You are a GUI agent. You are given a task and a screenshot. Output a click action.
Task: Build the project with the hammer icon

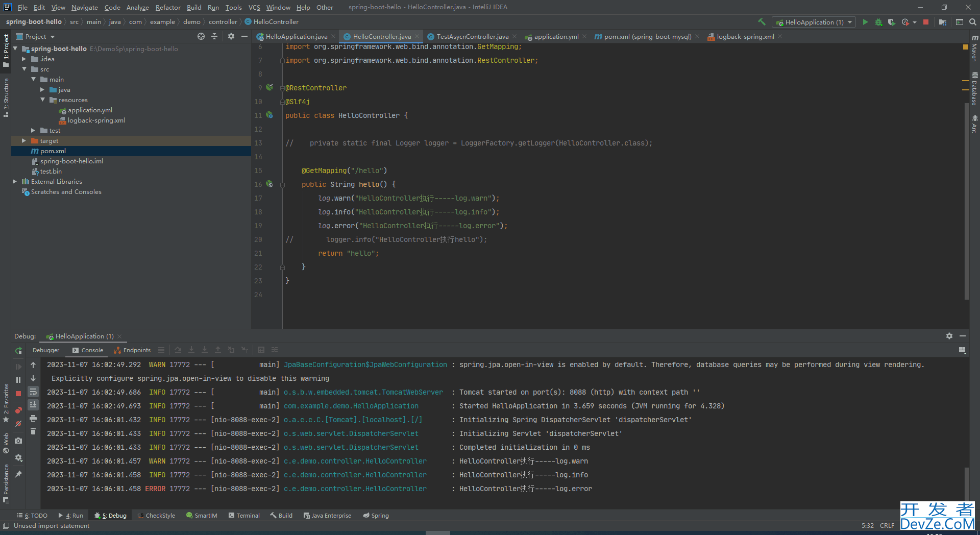click(x=762, y=22)
